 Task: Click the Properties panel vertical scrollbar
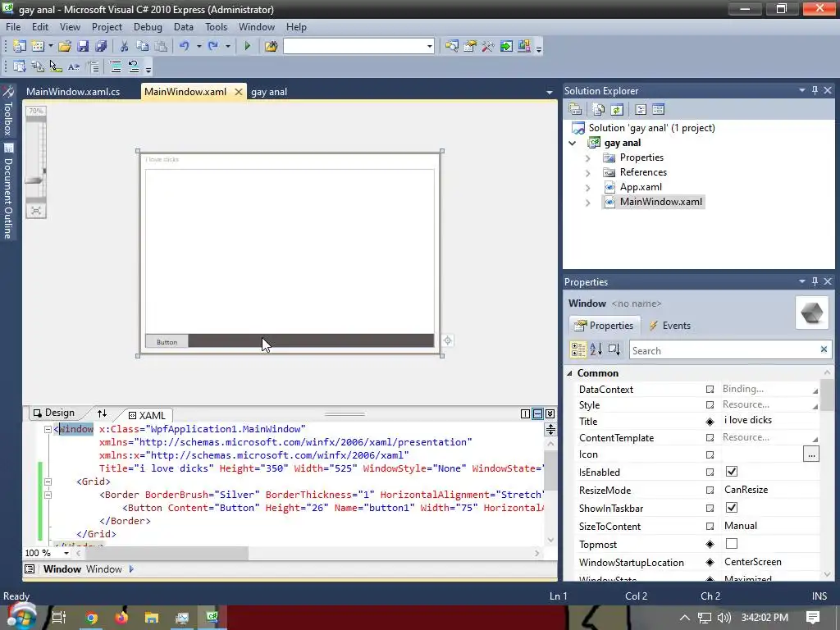[827, 394]
